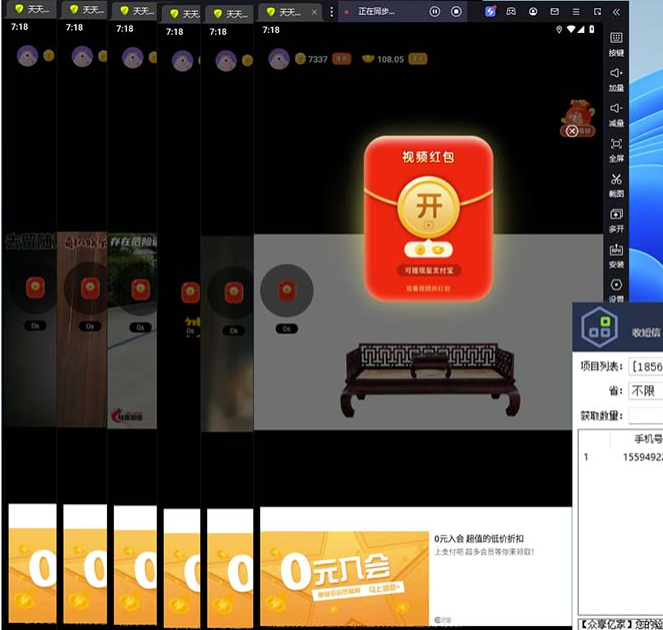
Task: Tap the 0s timer under grey circle
Action: 287,329
